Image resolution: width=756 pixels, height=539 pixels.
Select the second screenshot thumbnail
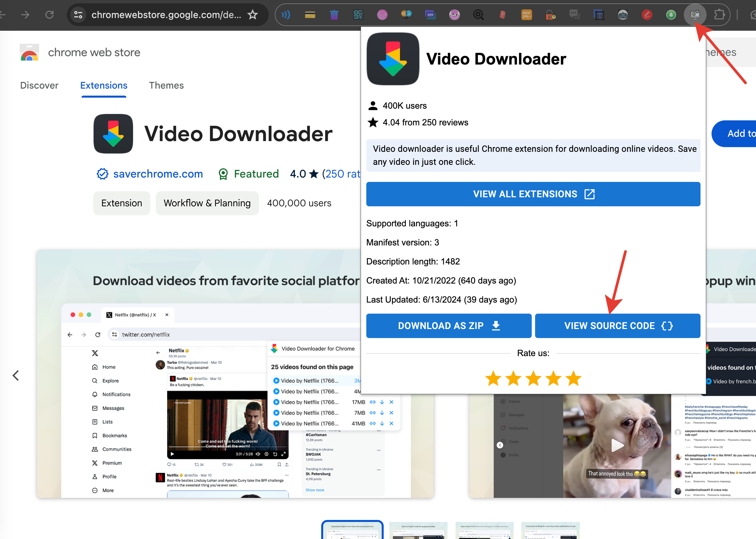click(x=418, y=530)
